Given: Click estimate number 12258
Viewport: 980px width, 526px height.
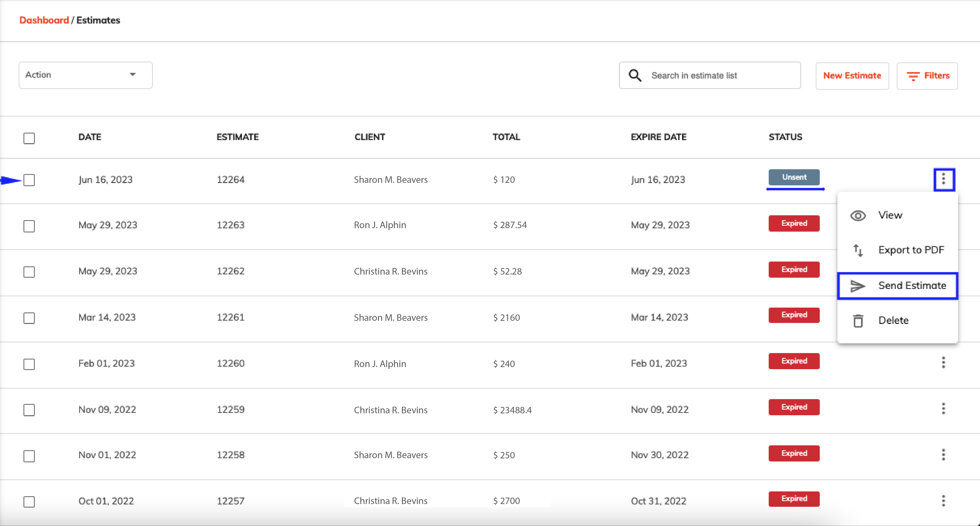Looking at the screenshot, I should [231, 455].
